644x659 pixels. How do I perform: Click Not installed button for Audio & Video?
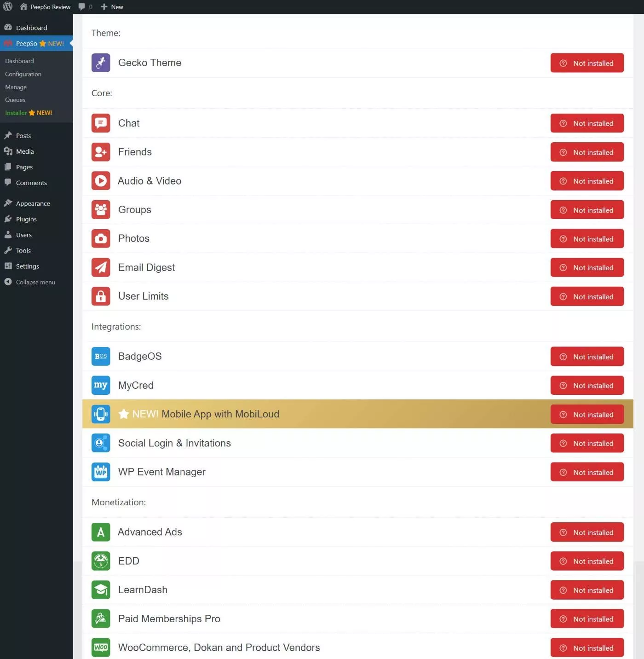coord(587,181)
